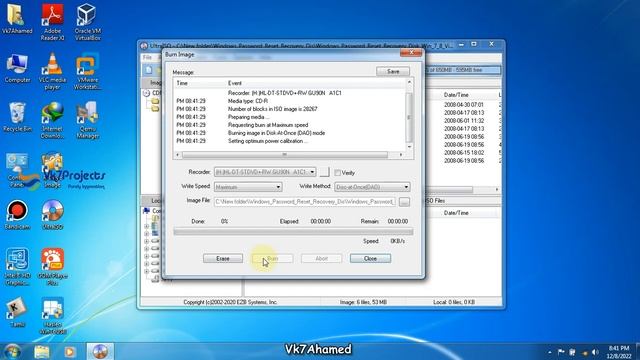This screenshot has height=360, width=640.
Task: Click the New toolbar icon in UltraISO window
Action: click(x=149, y=70)
